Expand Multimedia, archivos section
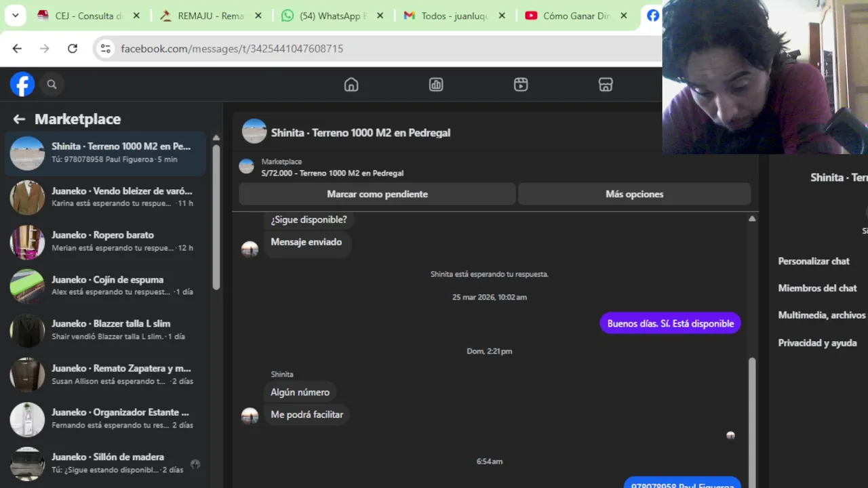Screen dimensions: 868x488 pos(822,315)
